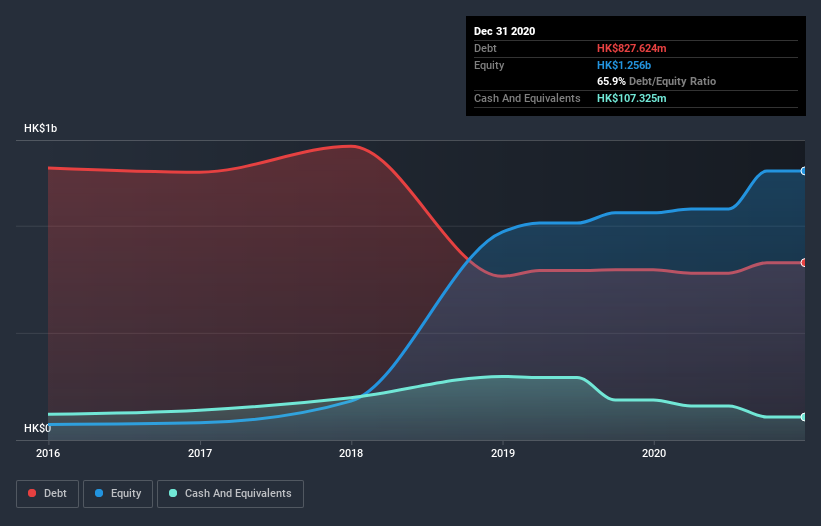Select the red Debt endpoint marker

804,263
